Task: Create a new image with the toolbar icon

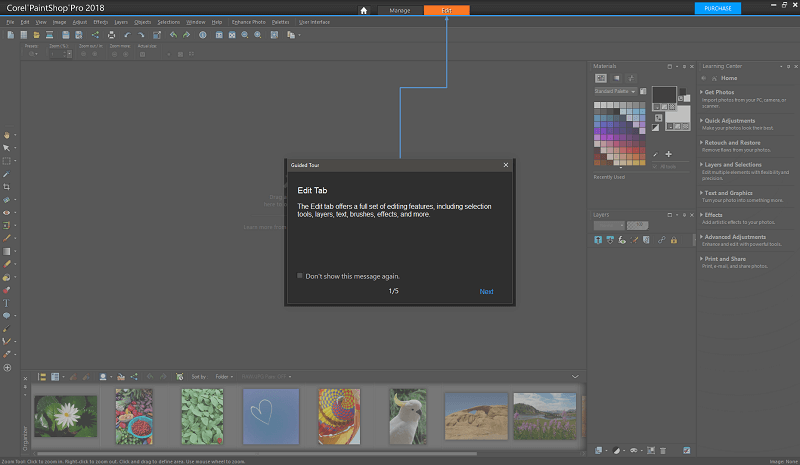Action: [x=10, y=35]
